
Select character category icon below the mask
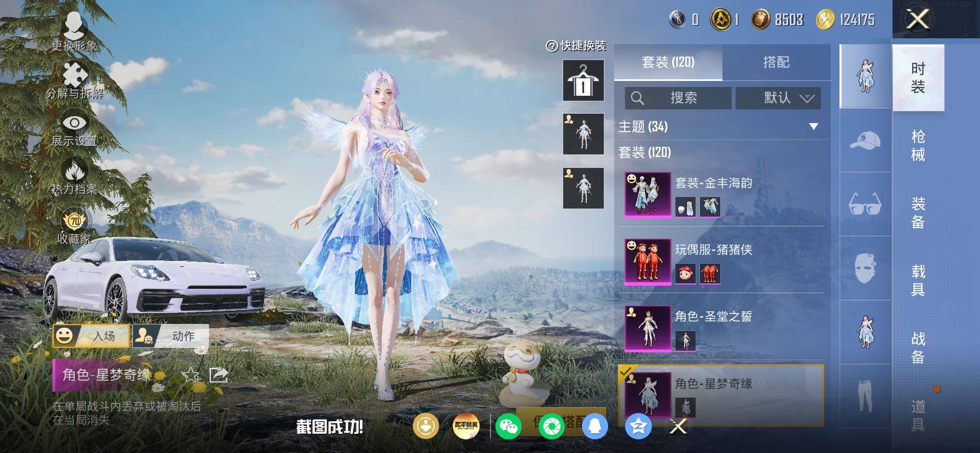click(865, 332)
